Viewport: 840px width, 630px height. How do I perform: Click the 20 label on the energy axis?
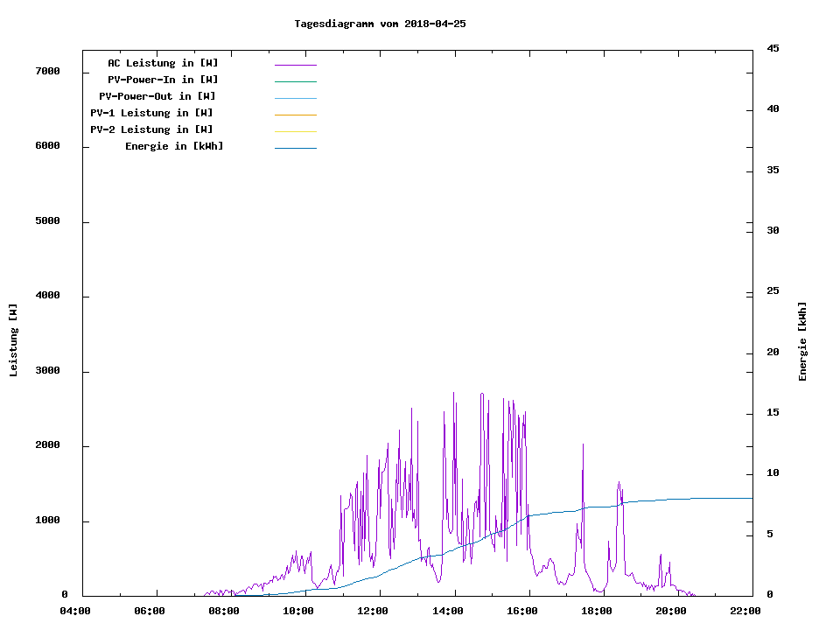click(x=773, y=353)
